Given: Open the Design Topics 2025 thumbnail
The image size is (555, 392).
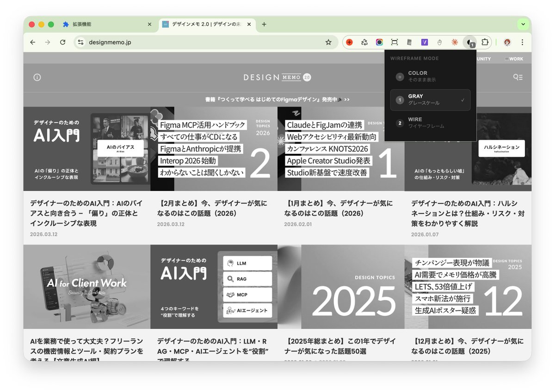Looking at the screenshot, I should click(x=341, y=287).
